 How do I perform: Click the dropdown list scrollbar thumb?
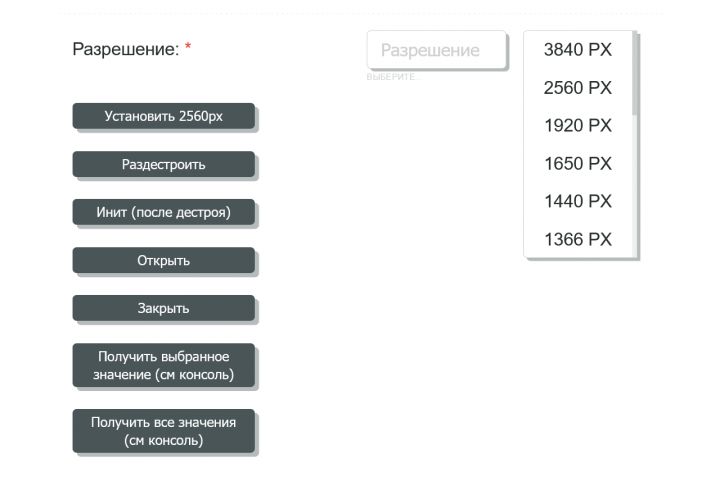(x=636, y=74)
